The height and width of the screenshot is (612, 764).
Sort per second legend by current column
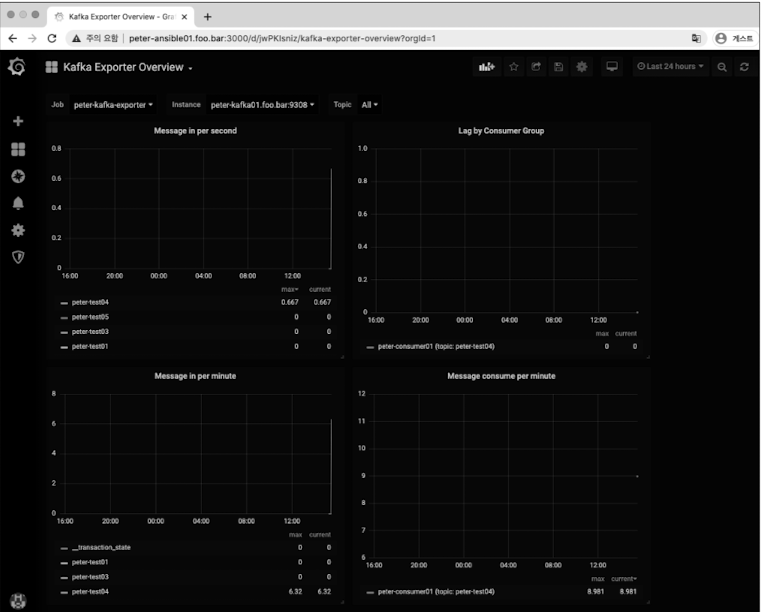(x=320, y=289)
